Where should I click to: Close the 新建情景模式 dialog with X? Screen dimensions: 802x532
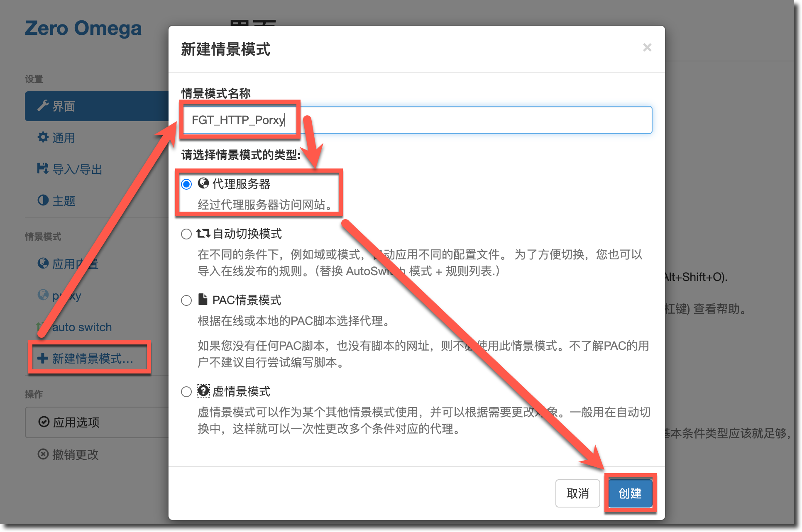click(x=647, y=48)
